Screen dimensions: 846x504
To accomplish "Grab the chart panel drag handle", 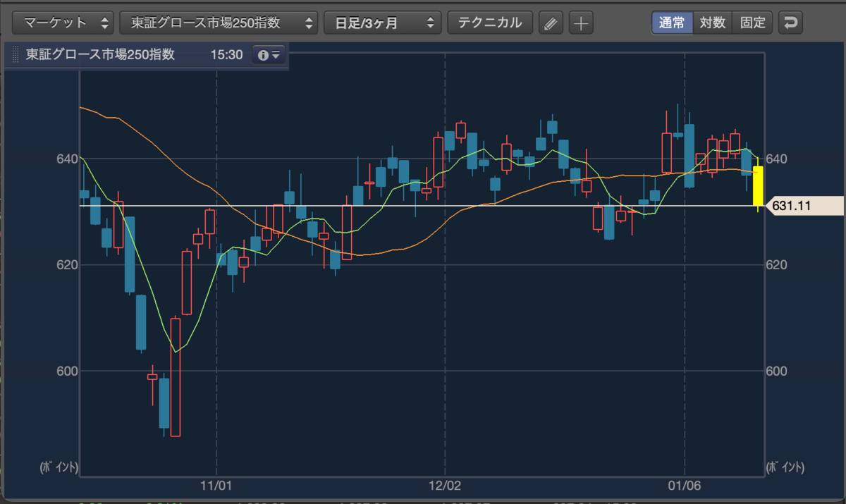I will pos(15,55).
